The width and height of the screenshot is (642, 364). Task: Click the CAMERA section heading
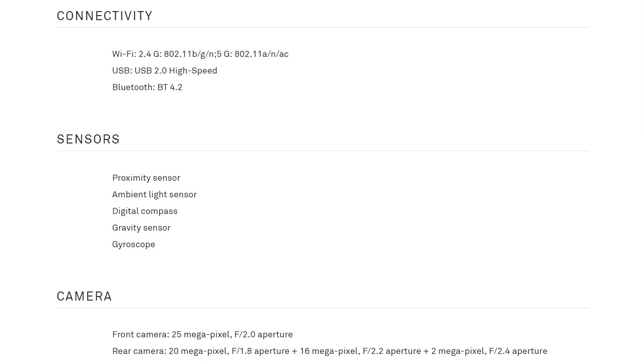84,297
